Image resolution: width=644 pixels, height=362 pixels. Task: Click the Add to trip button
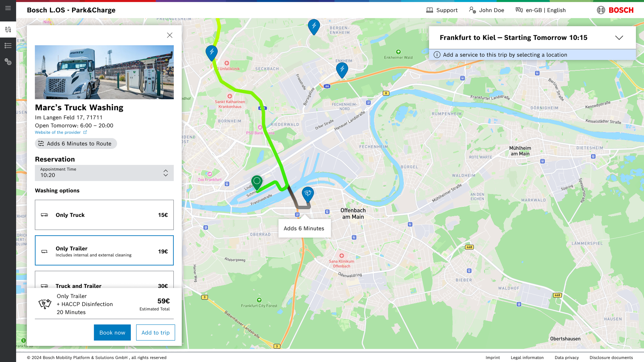[155, 333]
